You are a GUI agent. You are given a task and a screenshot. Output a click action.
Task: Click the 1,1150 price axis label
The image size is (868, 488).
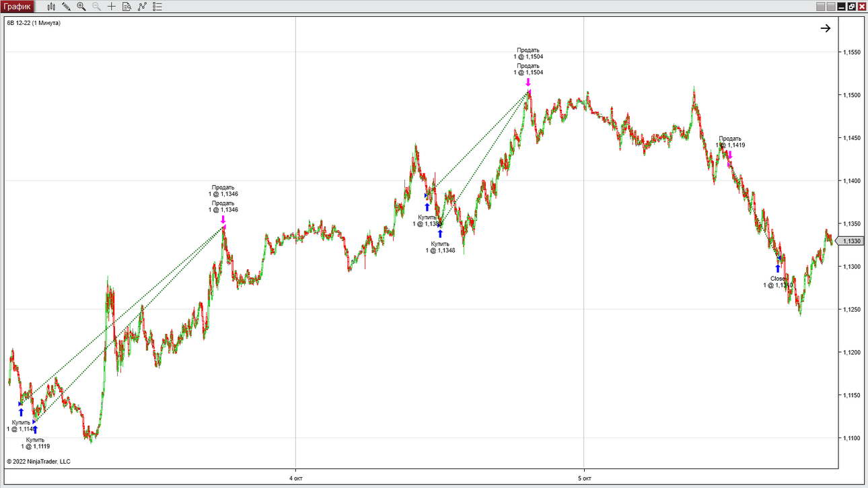click(852, 395)
